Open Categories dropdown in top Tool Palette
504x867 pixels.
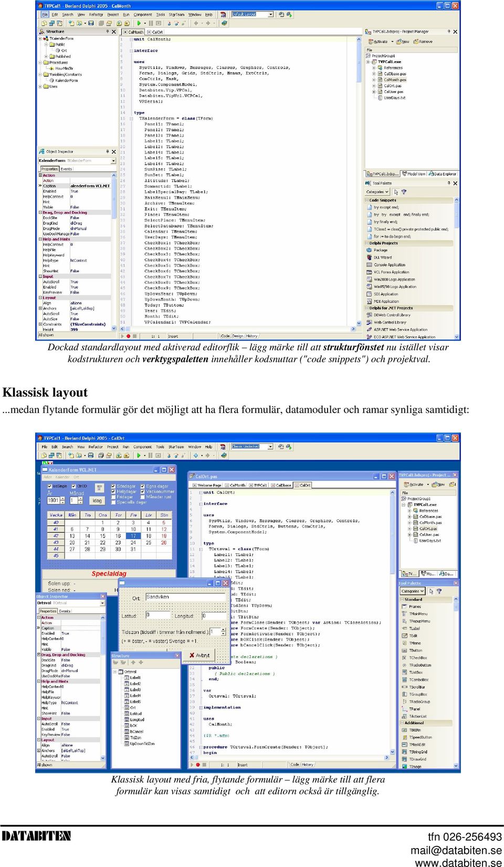pyautogui.click(x=377, y=192)
